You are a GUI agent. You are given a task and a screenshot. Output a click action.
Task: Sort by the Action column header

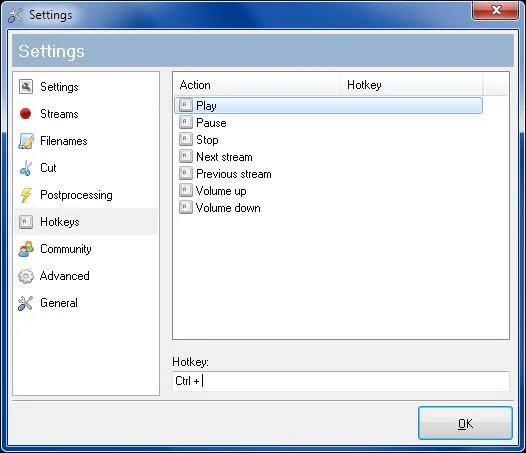257,85
